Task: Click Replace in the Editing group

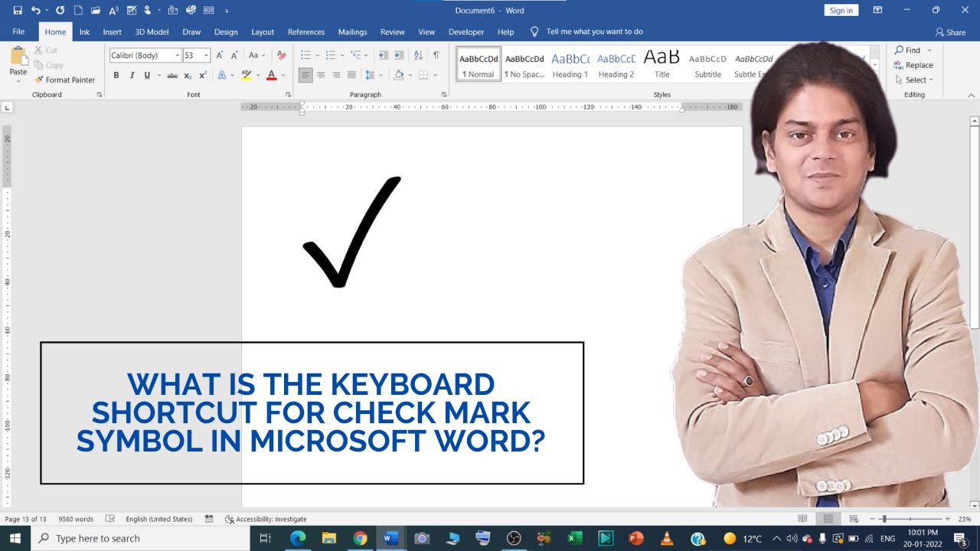Action: 913,65
